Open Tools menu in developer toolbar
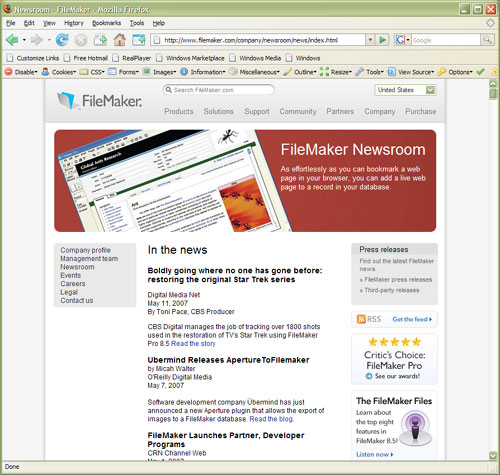 coord(370,72)
